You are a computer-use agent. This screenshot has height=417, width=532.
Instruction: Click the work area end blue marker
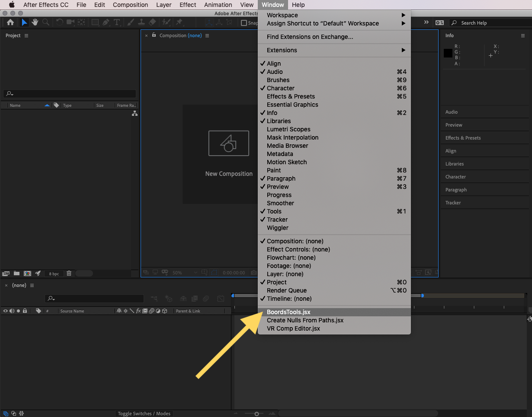[422, 296]
